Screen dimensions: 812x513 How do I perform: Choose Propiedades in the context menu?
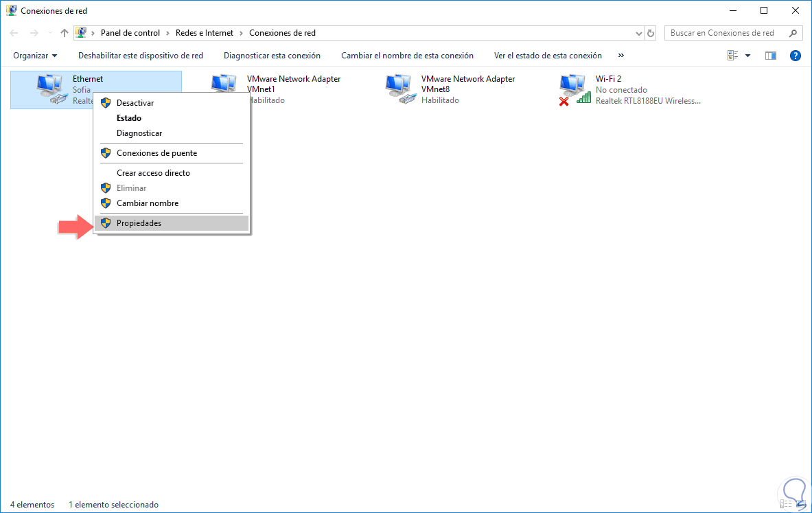[172, 223]
